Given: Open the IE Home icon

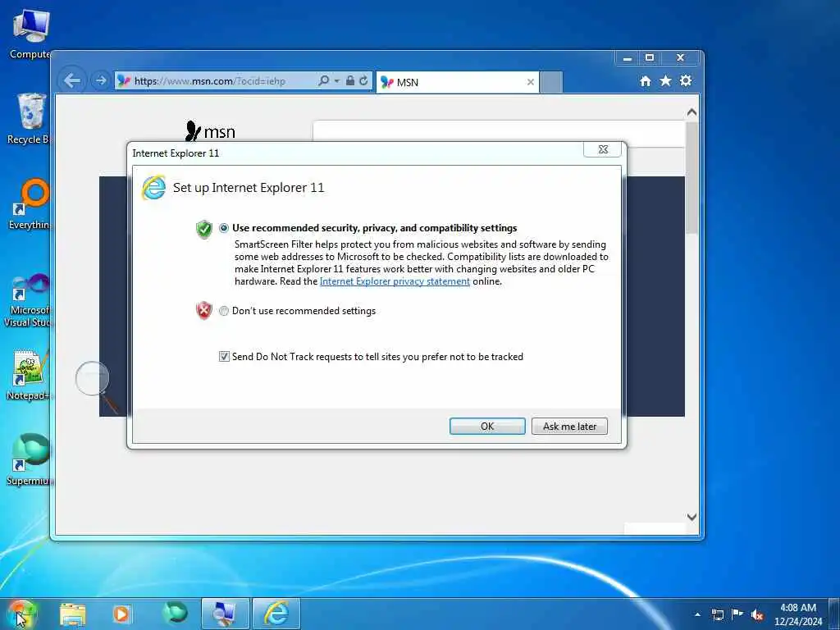Looking at the screenshot, I should (x=646, y=81).
